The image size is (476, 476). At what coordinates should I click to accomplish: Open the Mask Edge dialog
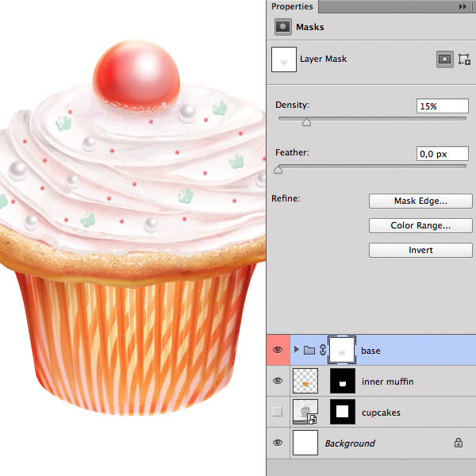pos(420,201)
